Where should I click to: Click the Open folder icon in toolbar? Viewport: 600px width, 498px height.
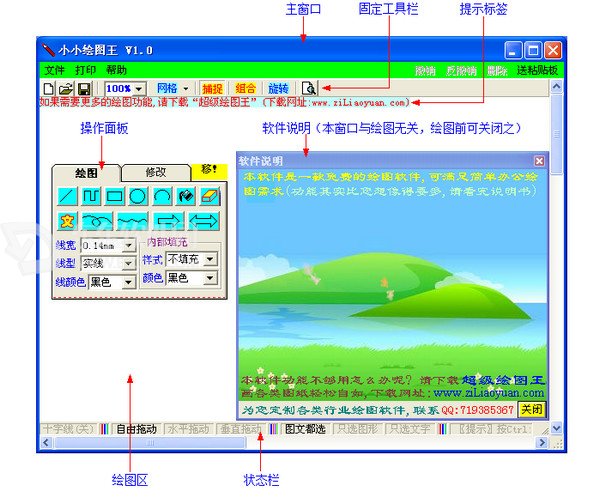pyautogui.click(x=66, y=89)
